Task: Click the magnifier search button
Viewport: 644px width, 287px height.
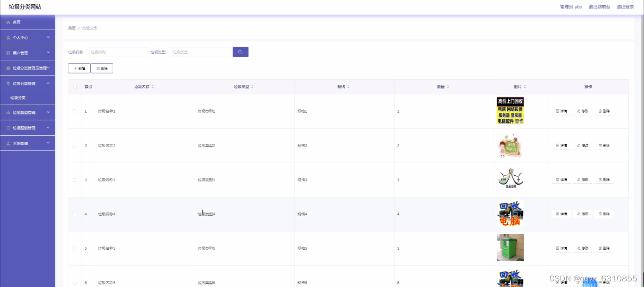Action: coord(240,52)
